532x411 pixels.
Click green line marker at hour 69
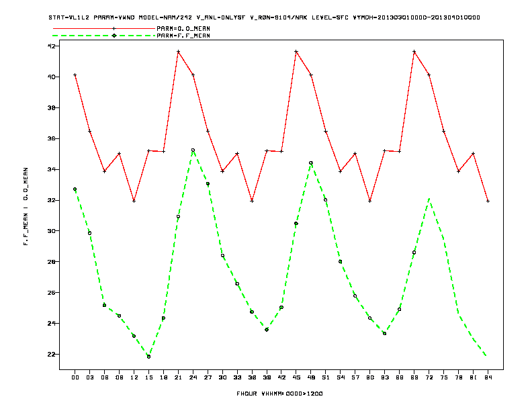pyautogui.click(x=414, y=253)
